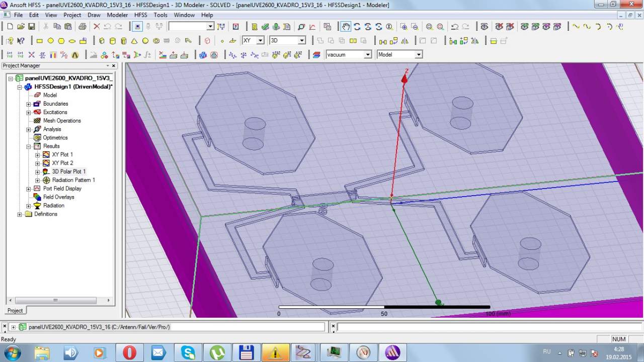
Task: Click the Draw point icon
Action: click(222, 41)
